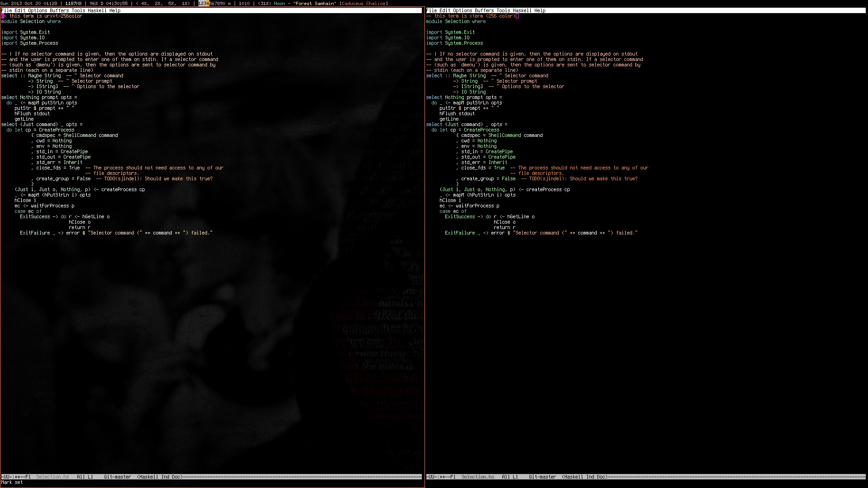Place cursor on 'createProcess cp' in left window
This screenshot has height=488, width=868.
tap(123, 190)
